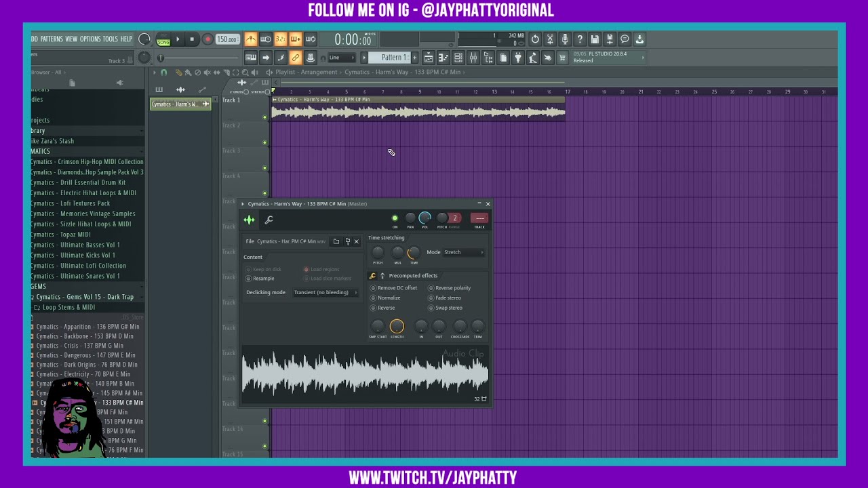The image size is (868, 488).
Task: Enable the Resample option
Action: (260, 279)
